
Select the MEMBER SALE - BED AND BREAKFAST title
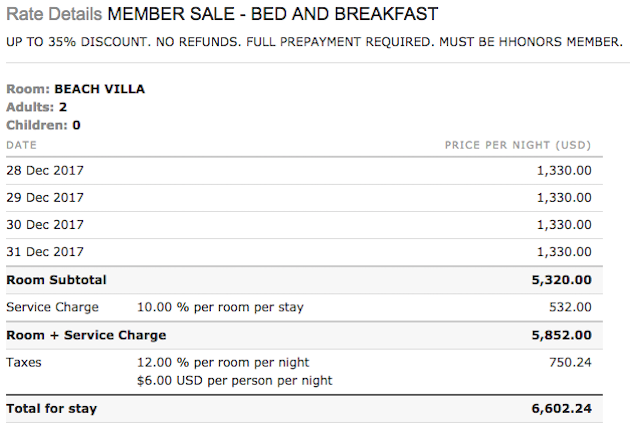click(x=273, y=14)
